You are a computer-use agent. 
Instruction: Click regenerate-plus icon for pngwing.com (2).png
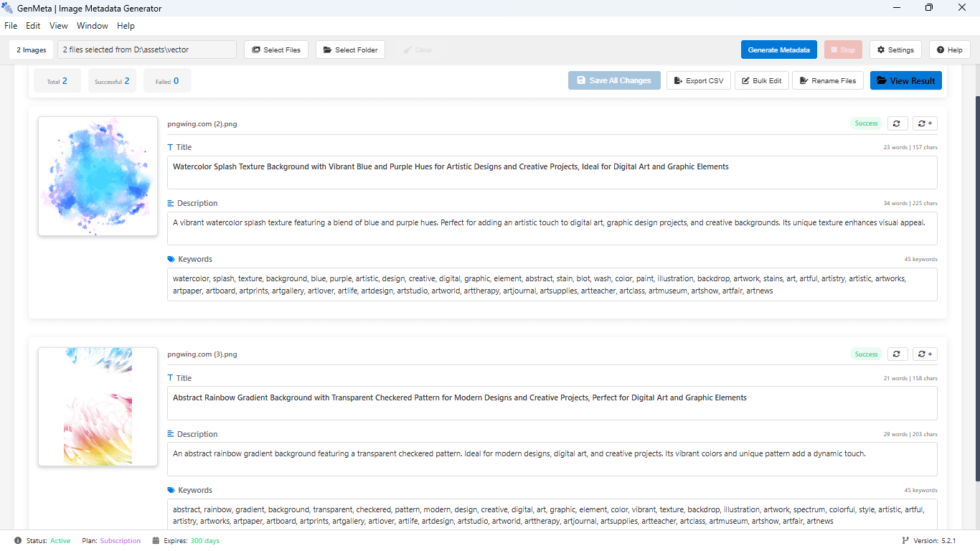tap(925, 123)
